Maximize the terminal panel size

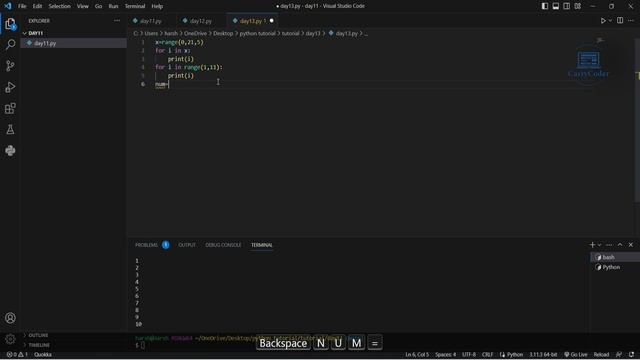[620, 244]
